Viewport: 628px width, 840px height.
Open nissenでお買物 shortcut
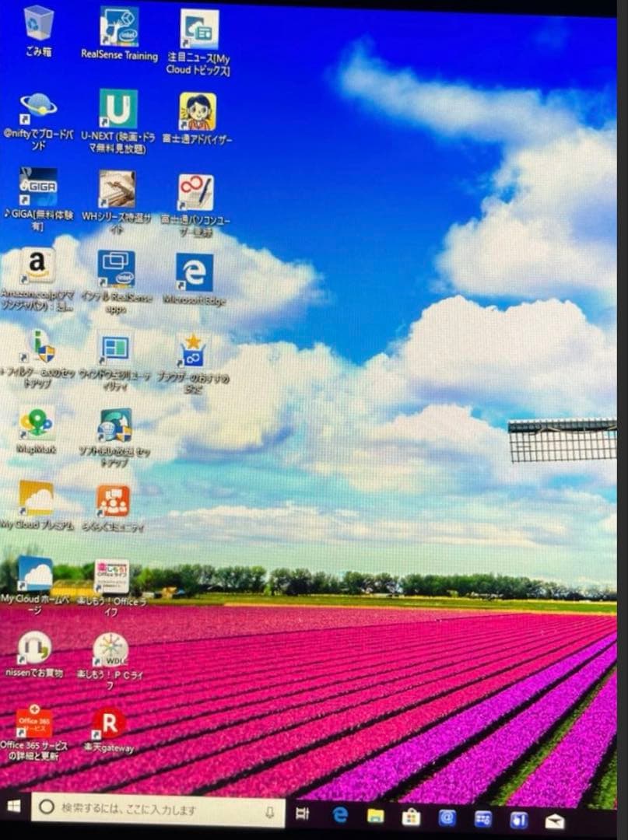tap(33, 651)
